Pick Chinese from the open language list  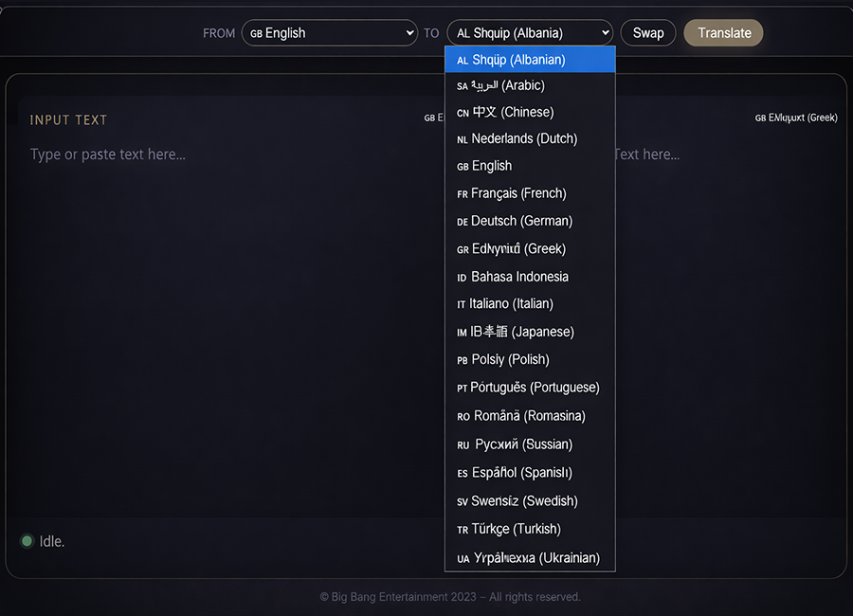click(x=529, y=112)
